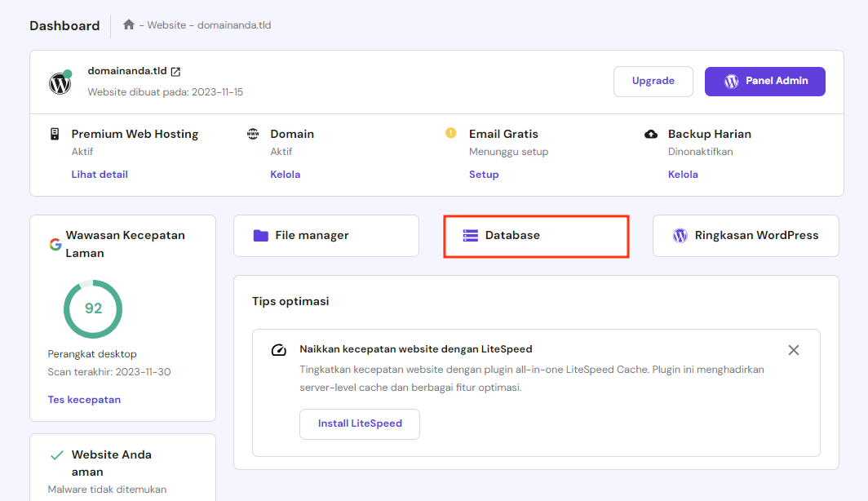Click Setup under Email Gratis
This screenshot has height=501, width=868.
[484, 174]
